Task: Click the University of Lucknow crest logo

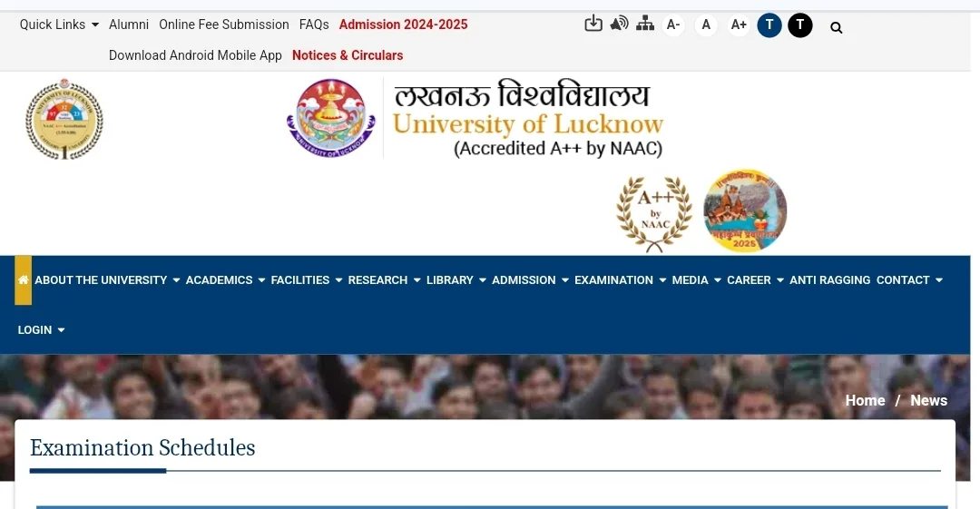Action: [330, 118]
